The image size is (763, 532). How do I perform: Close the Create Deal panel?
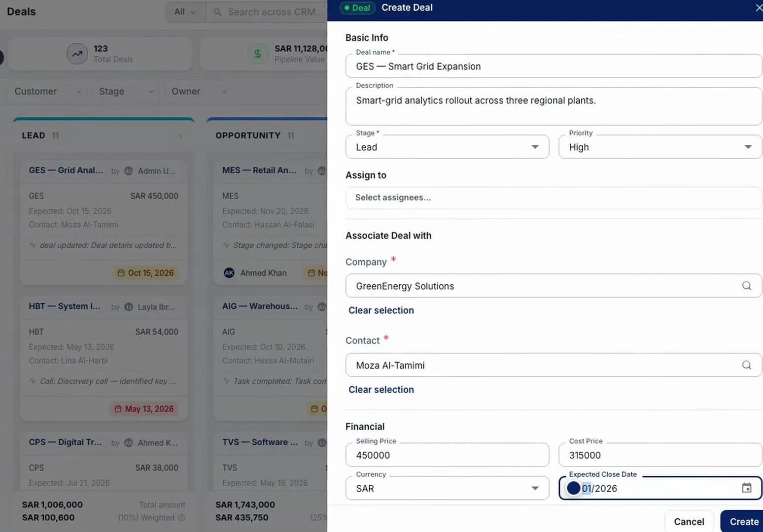pos(759,8)
